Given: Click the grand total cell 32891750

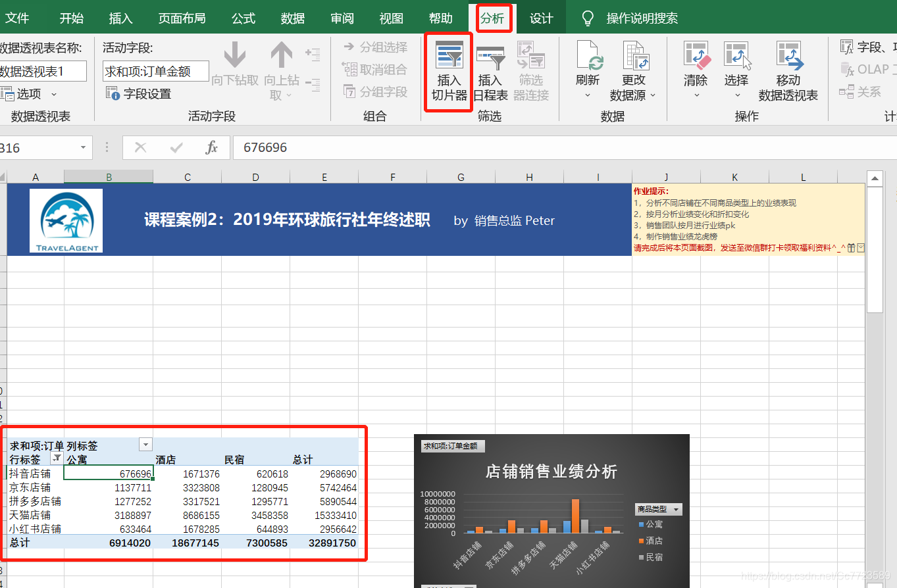Looking at the screenshot, I should [x=324, y=543].
